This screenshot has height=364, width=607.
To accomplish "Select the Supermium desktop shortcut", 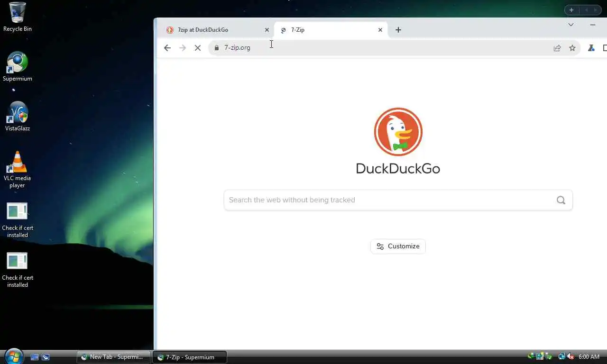I will point(18,66).
